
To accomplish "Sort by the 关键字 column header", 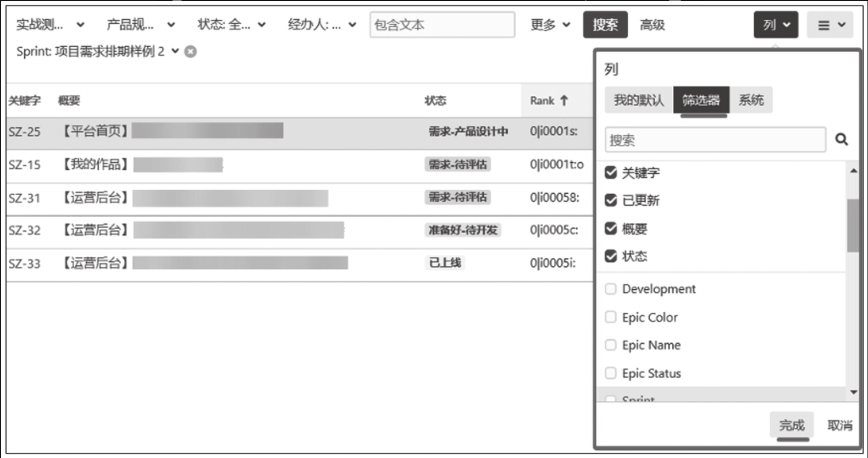I will click(x=25, y=101).
